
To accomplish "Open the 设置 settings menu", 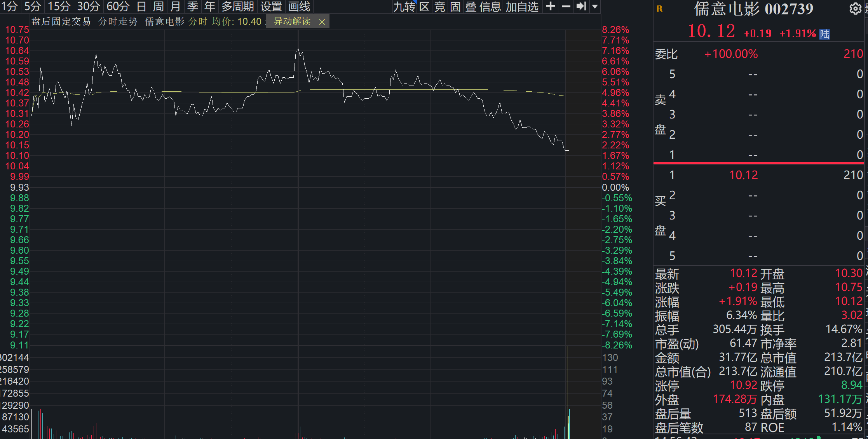I will (x=271, y=7).
